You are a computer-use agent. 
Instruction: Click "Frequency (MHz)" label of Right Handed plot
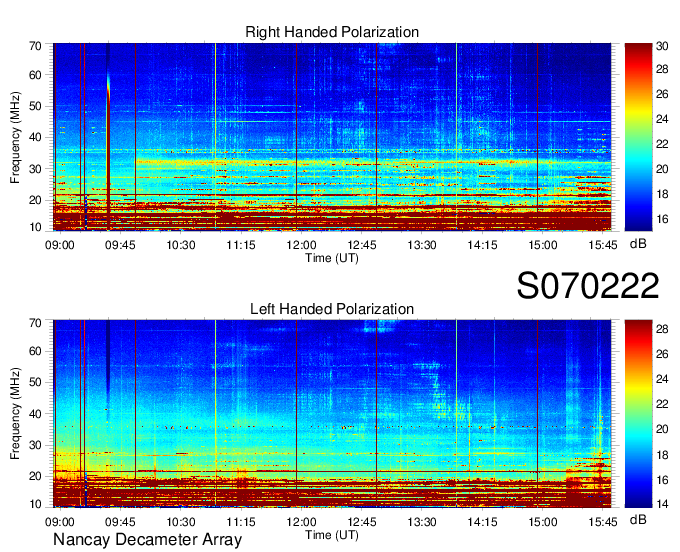[x=15, y=137]
